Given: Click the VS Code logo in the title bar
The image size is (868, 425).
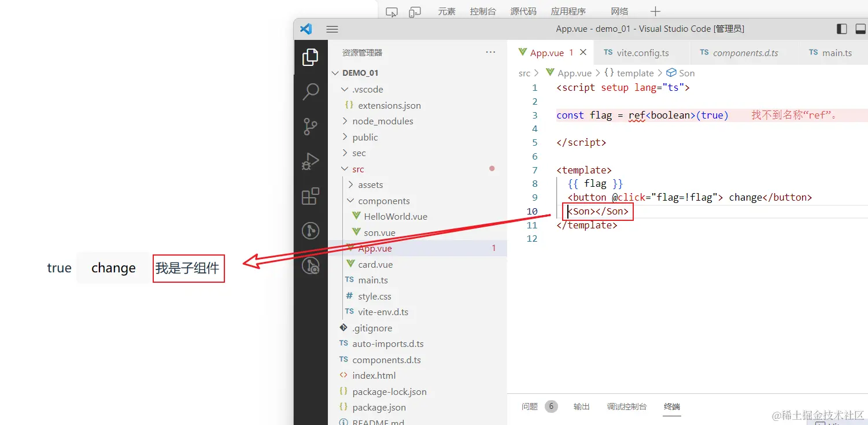Looking at the screenshot, I should (x=306, y=29).
